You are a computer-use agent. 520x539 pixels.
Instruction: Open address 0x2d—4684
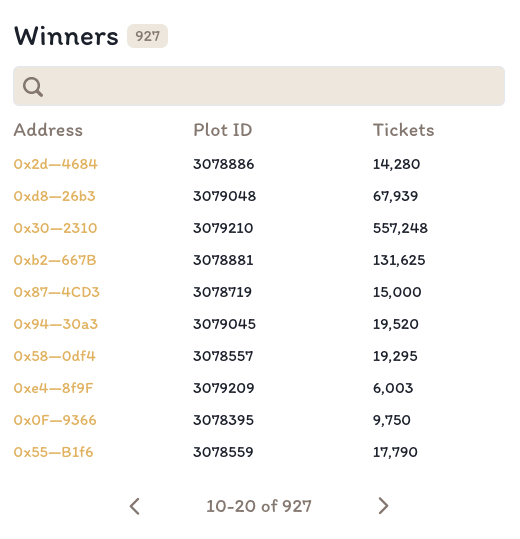pos(55,164)
